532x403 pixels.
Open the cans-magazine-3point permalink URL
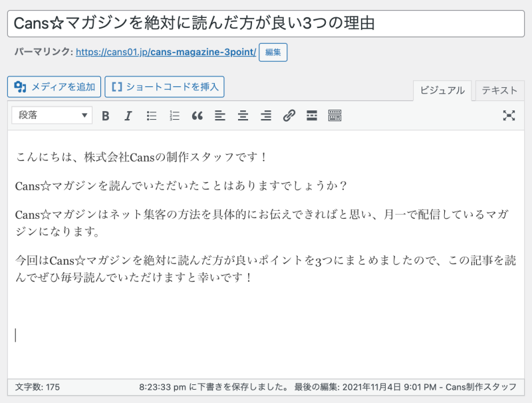coord(166,52)
